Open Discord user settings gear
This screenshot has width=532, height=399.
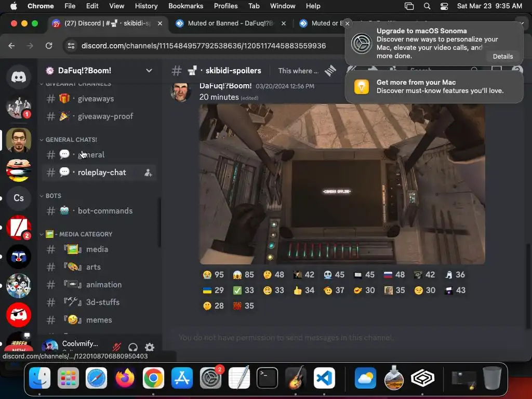pos(150,347)
